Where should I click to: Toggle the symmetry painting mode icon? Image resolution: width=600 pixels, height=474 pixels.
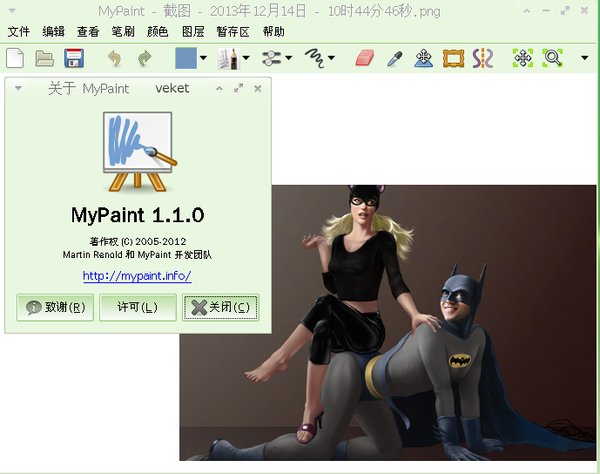(483, 58)
